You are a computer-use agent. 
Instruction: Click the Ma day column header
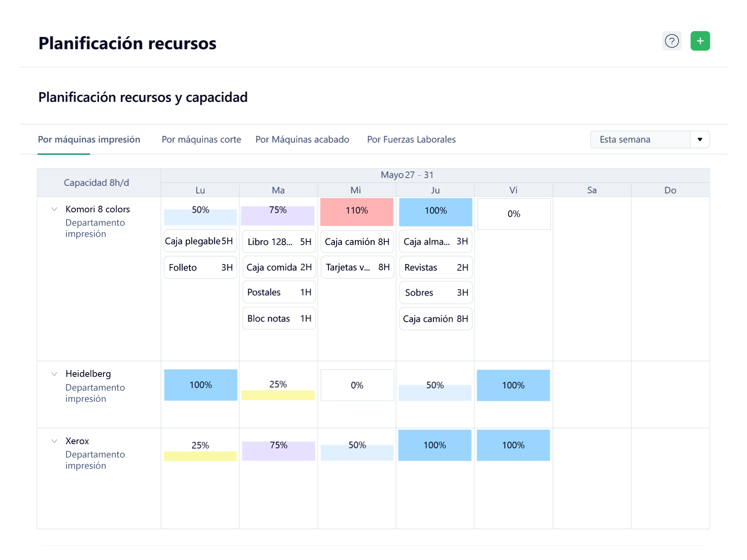click(278, 190)
